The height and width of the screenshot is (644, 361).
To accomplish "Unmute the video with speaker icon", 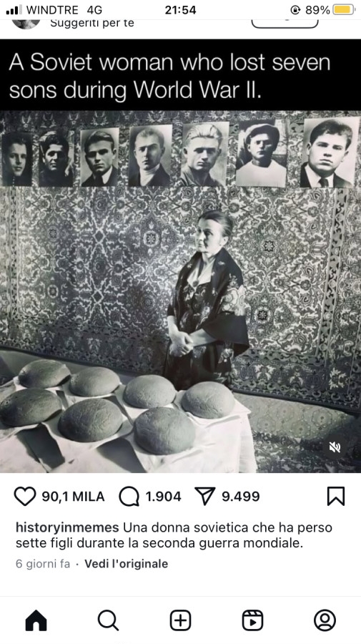I will coord(335,447).
